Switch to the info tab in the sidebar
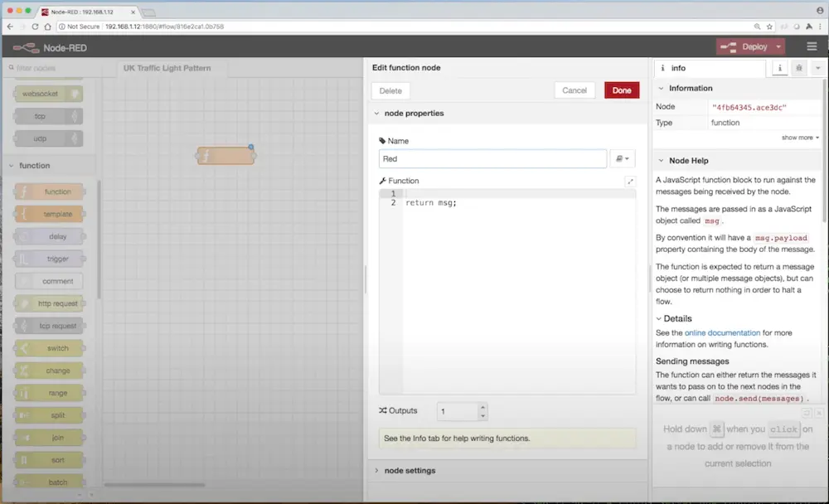The height and width of the screenshot is (504, 829). pyautogui.click(x=779, y=67)
